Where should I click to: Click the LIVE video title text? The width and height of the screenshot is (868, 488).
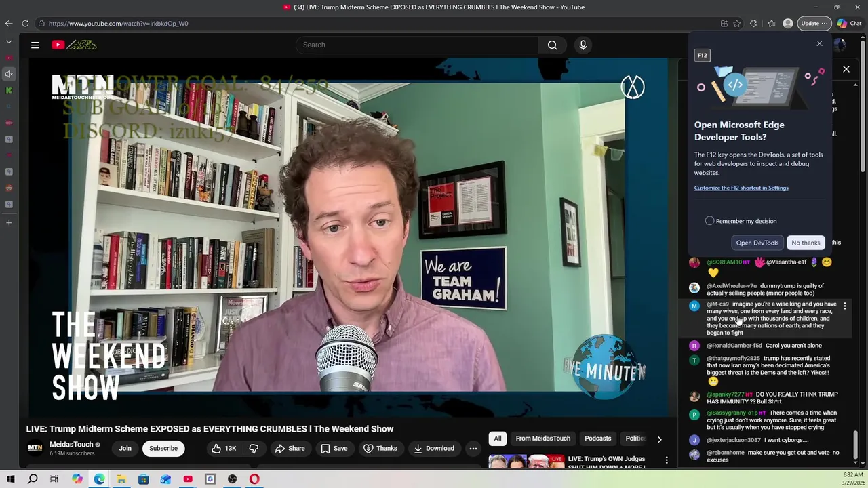[x=210, y=429]
